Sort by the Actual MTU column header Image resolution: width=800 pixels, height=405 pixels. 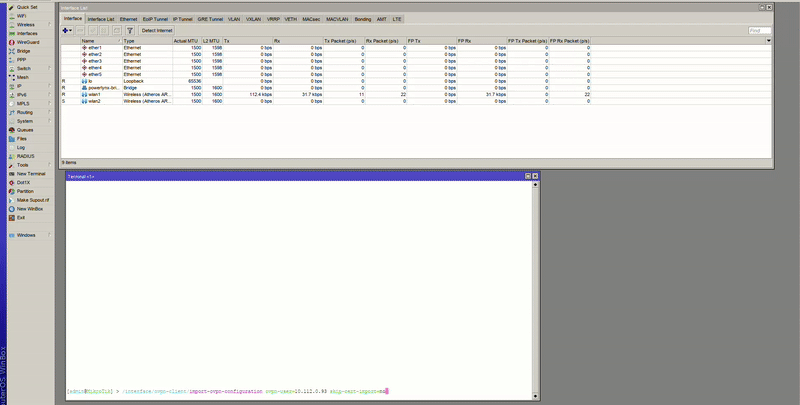187,41
